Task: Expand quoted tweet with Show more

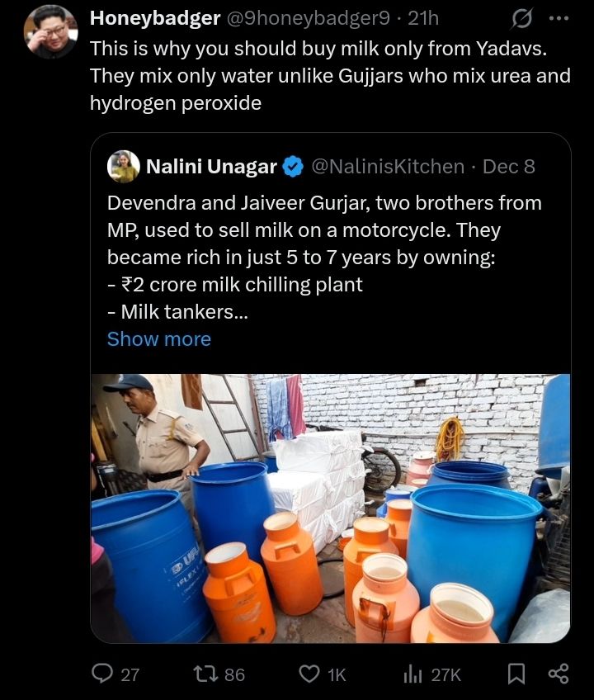Action: click(159, 339)
